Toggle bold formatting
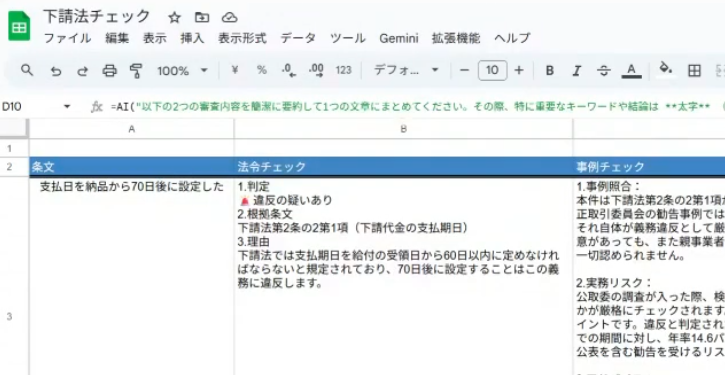This screenshot has height=375, width=725. coord(549,71)
